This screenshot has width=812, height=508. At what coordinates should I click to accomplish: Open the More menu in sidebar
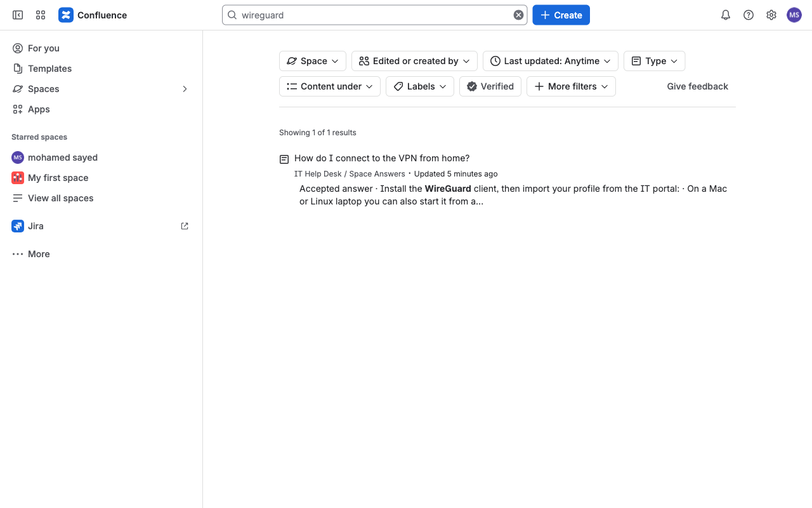101,254
